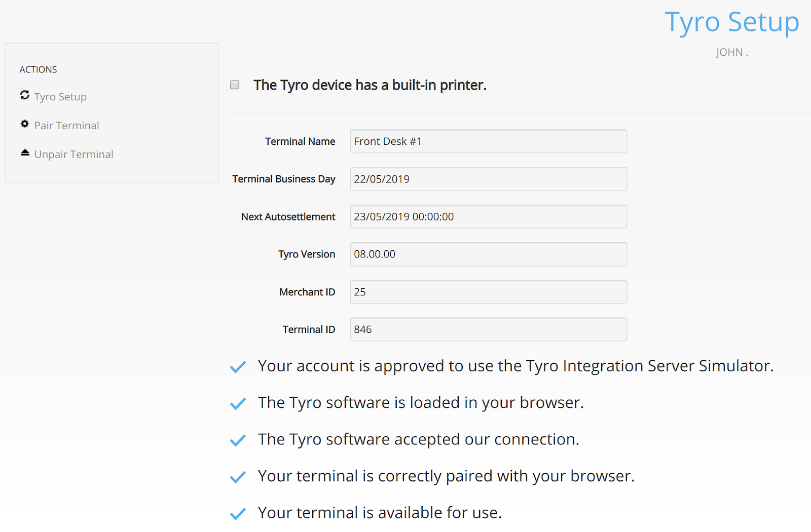
Task: Click the gear icon beside Pair Terminal
Action: (x=24, y=124)
